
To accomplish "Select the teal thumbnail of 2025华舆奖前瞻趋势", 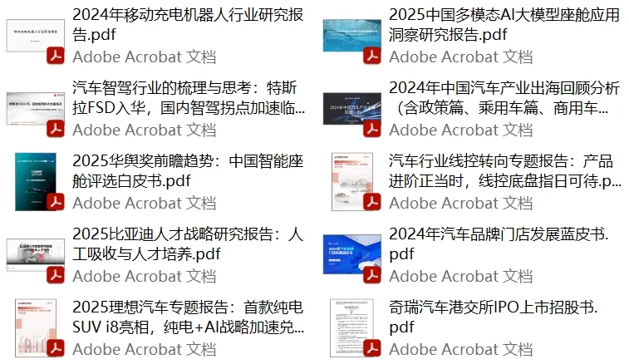I will click(35, 181).
